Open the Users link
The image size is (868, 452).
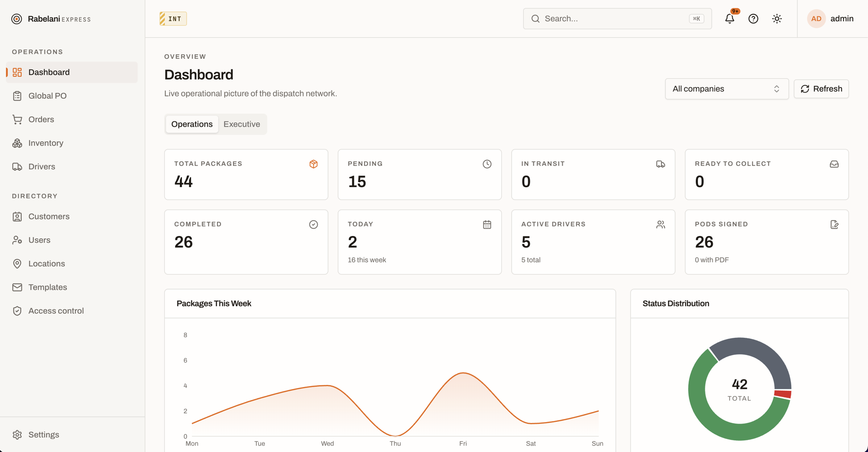[72, 240]
